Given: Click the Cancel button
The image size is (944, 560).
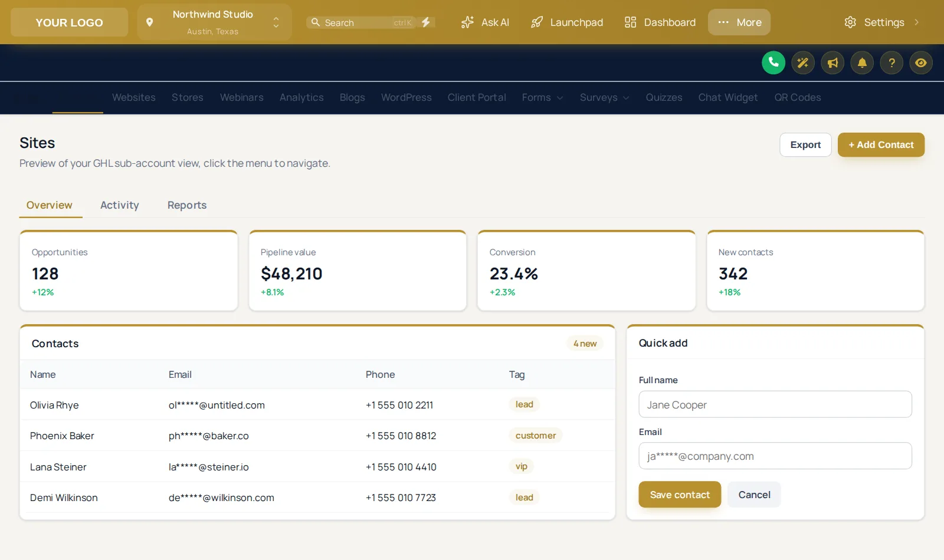Looking at the screenshot, I should [754, 495].
